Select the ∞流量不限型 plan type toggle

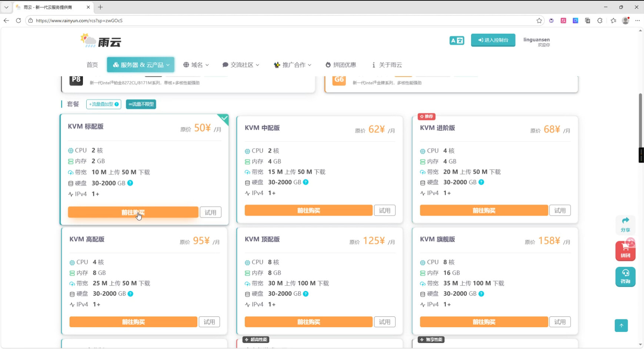(x=141, y=104)
